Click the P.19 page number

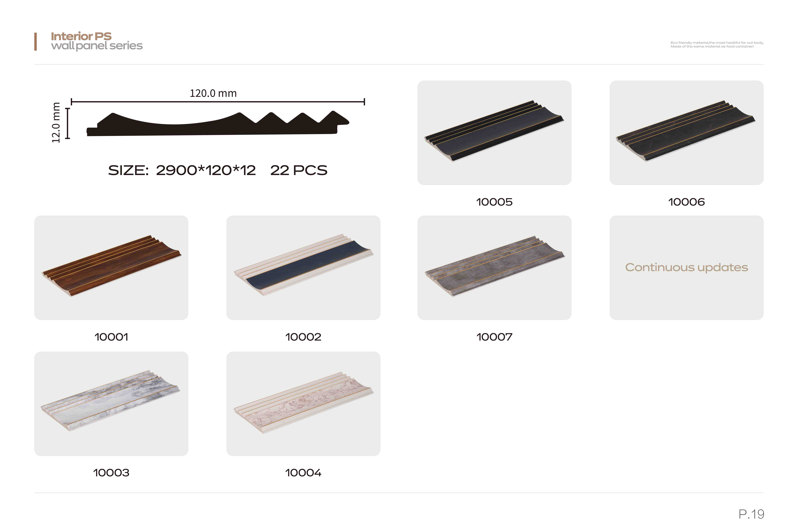click(x=751, y=514)
